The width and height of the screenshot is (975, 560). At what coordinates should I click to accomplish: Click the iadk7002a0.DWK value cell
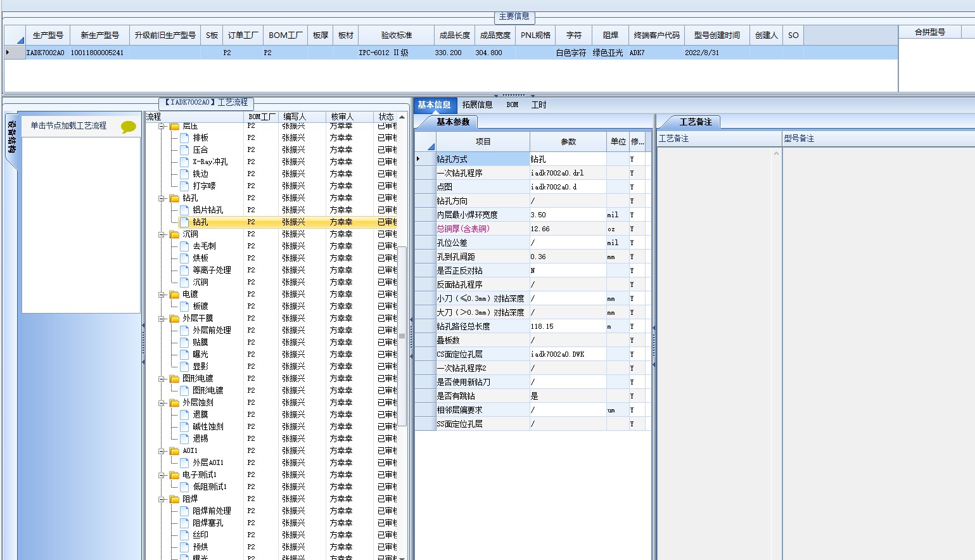tap(568, 355)
